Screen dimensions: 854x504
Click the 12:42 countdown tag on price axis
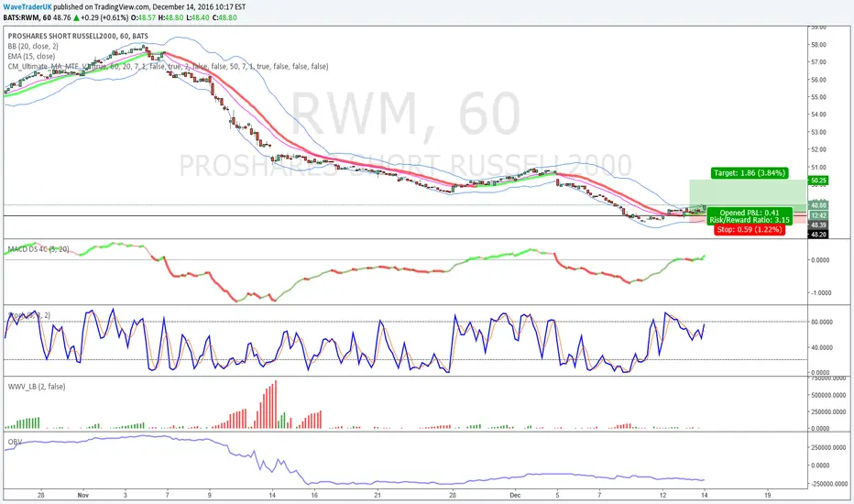coord(818,215)
